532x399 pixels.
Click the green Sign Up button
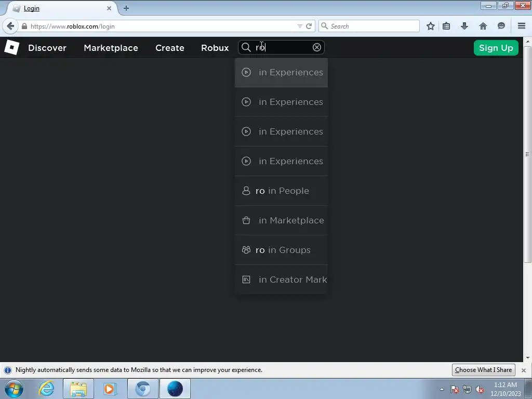point(496,48)
